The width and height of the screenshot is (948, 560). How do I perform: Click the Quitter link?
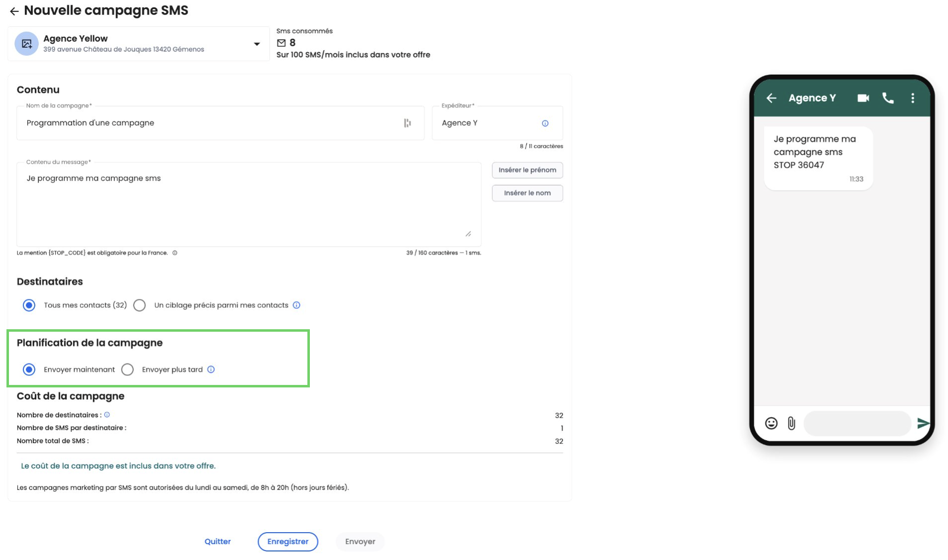click(x=217, y=542)
